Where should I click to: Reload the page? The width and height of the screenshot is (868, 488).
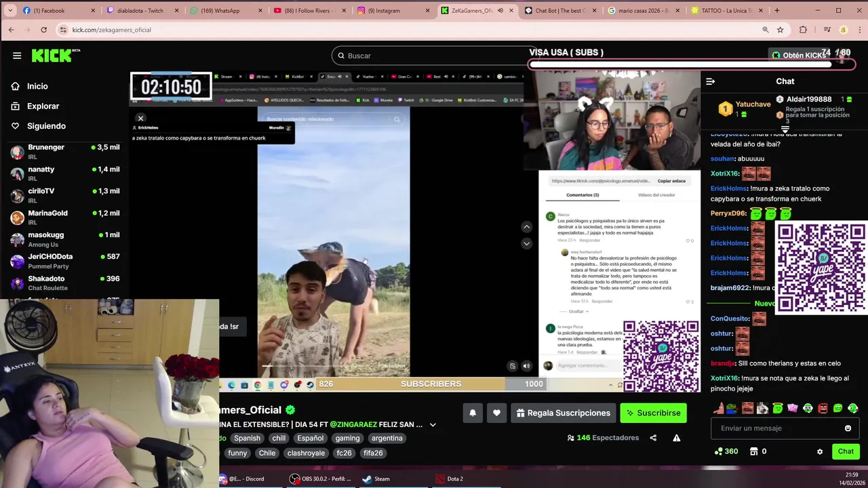[43, 30]
